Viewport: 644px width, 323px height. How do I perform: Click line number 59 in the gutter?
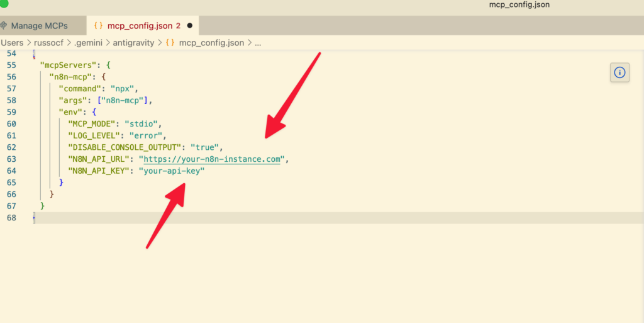(11, 112)
